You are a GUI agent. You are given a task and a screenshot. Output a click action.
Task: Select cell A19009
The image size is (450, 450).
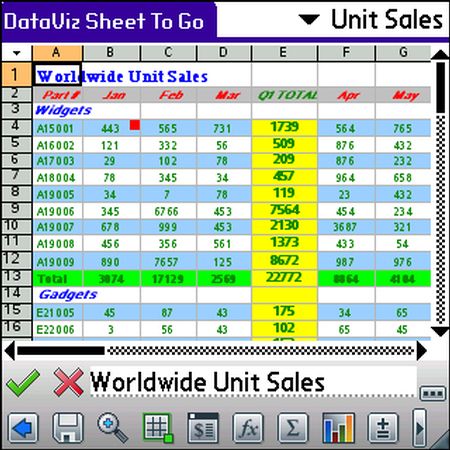point(57,262)
